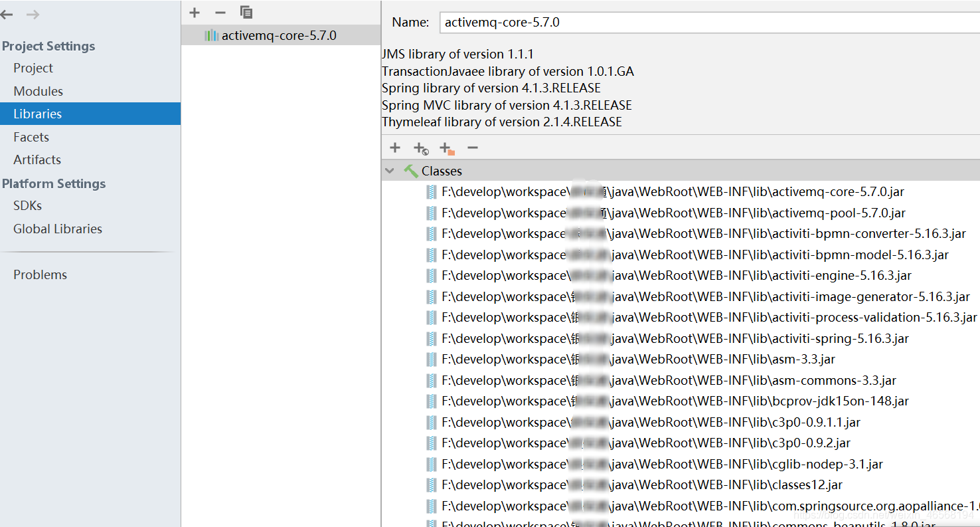Open Global Libraries
This screenshot has width=980, height=527.
[x=58, y=229]
